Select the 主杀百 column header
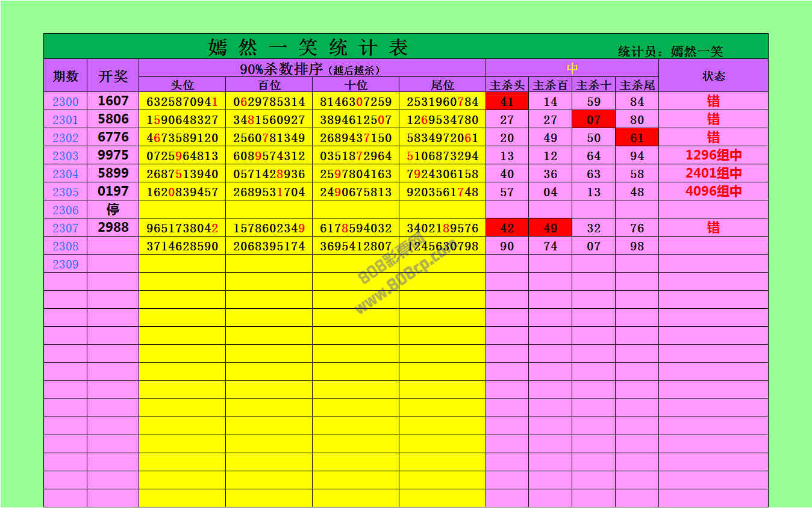This screenshot has height=508, width=812. [551, 85]
